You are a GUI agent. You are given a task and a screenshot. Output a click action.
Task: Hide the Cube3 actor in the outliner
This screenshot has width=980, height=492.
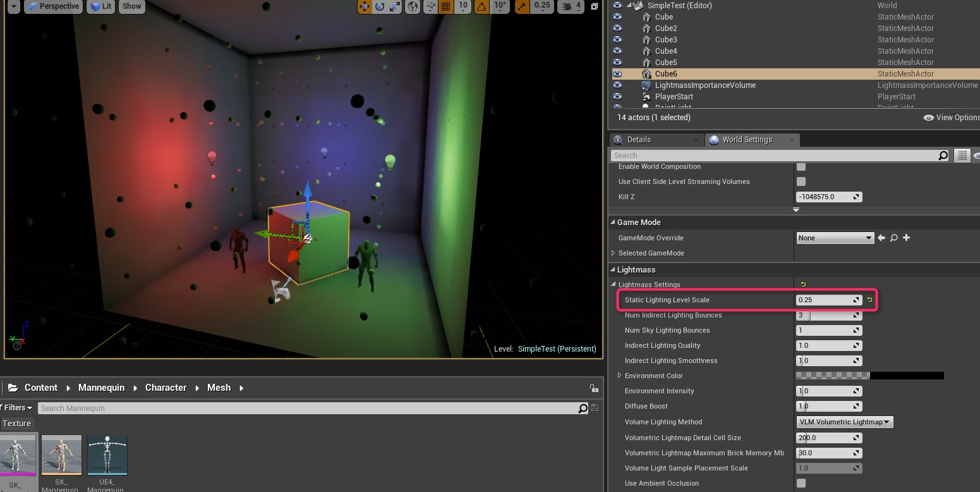coord(617,39)
